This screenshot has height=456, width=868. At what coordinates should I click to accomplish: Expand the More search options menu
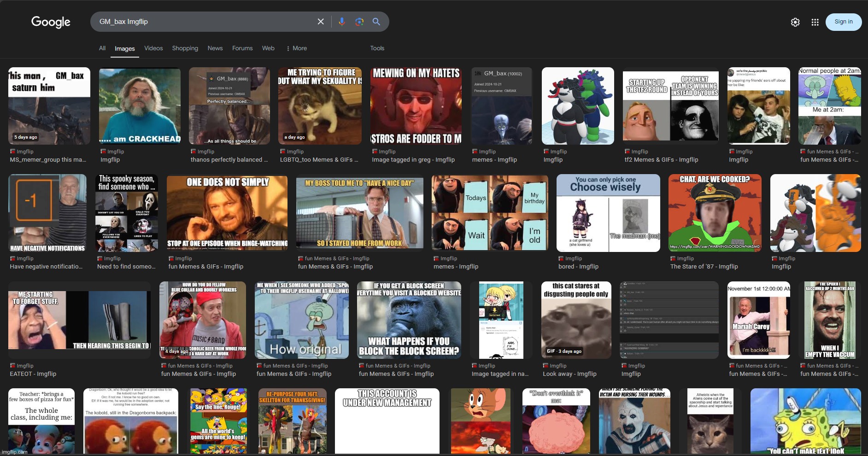[x=296, y=48]
